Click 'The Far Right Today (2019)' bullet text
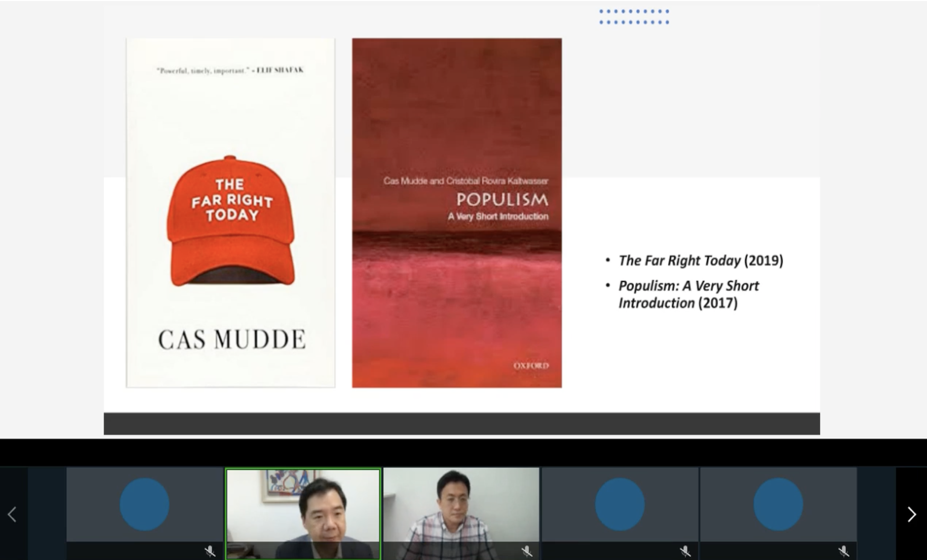The image size is (927, 560). tap(701, 260)
